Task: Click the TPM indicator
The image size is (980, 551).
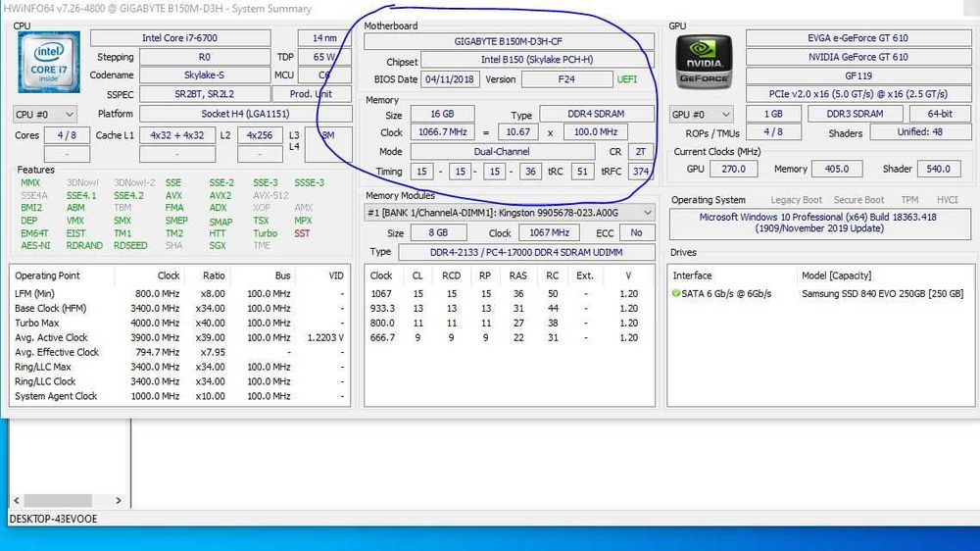Action: pyautogui.click(x=910, y=200)
